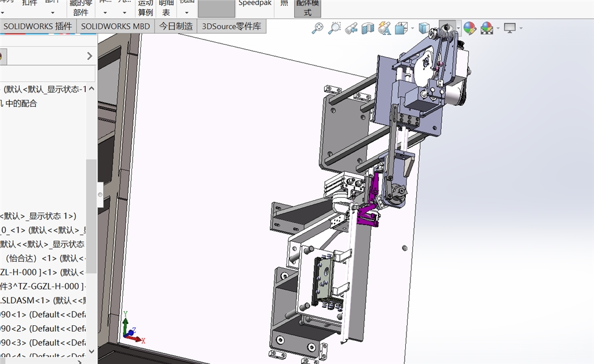Open View Orientation cube icon
Screen dimensions: 594x364
(x=401, y=28)
